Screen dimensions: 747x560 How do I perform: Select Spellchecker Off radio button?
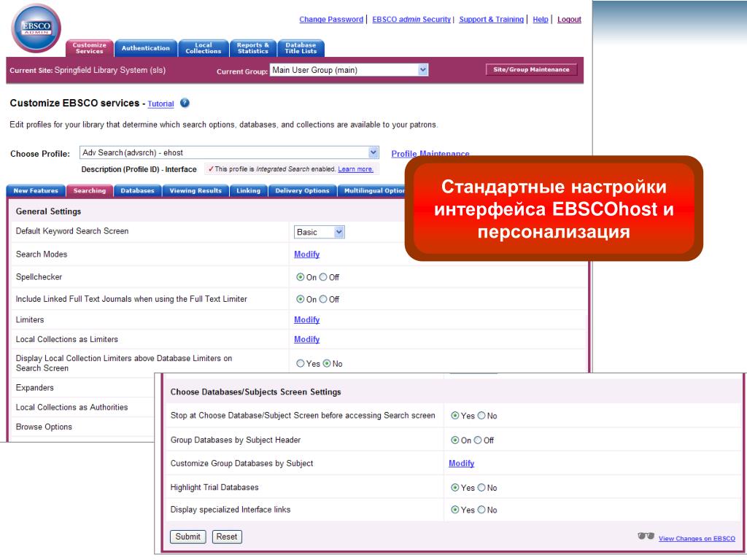tap(323, 277)
